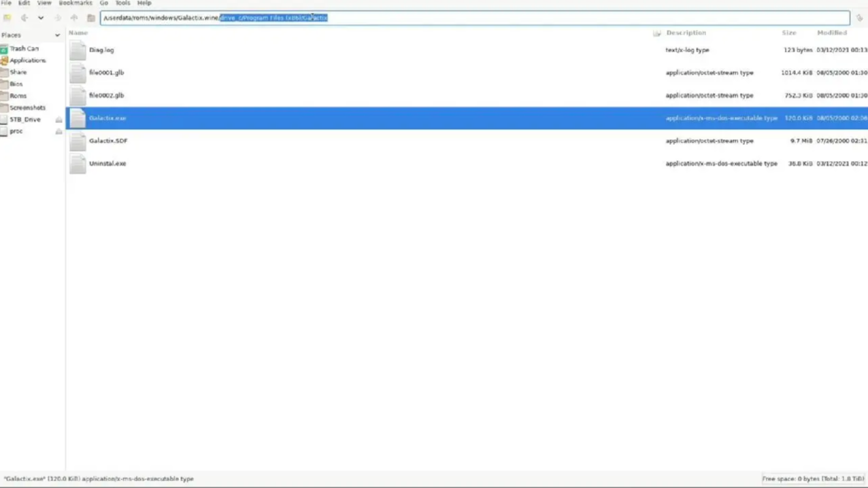Screen dimensions: 868x488
Task: Click the Uninstal.exe file icon
Action: coord(78,163)
